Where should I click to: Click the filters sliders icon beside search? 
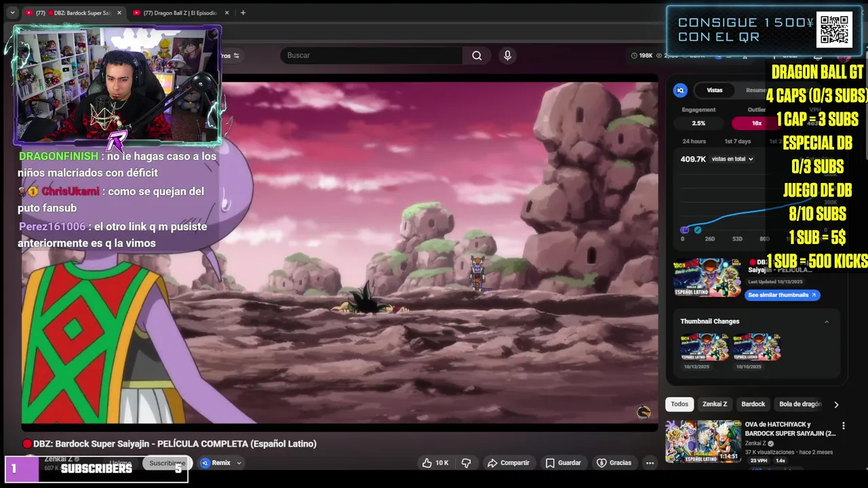(236, 56)
